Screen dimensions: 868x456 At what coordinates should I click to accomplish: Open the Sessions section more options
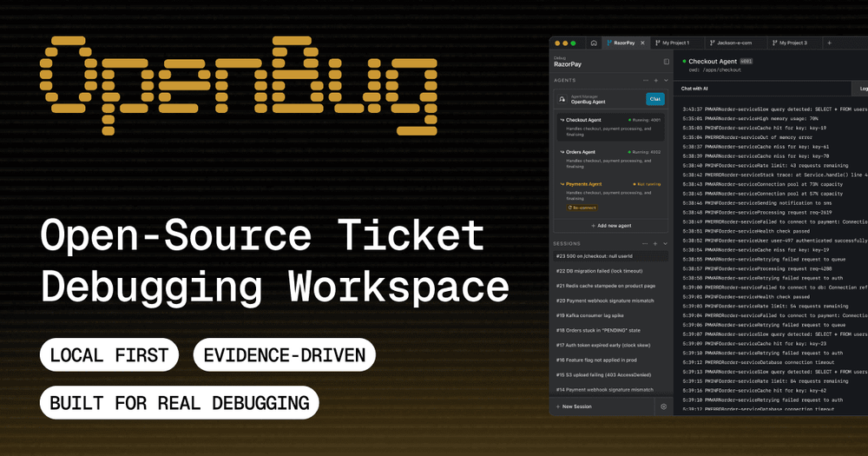tap(646, 244)
